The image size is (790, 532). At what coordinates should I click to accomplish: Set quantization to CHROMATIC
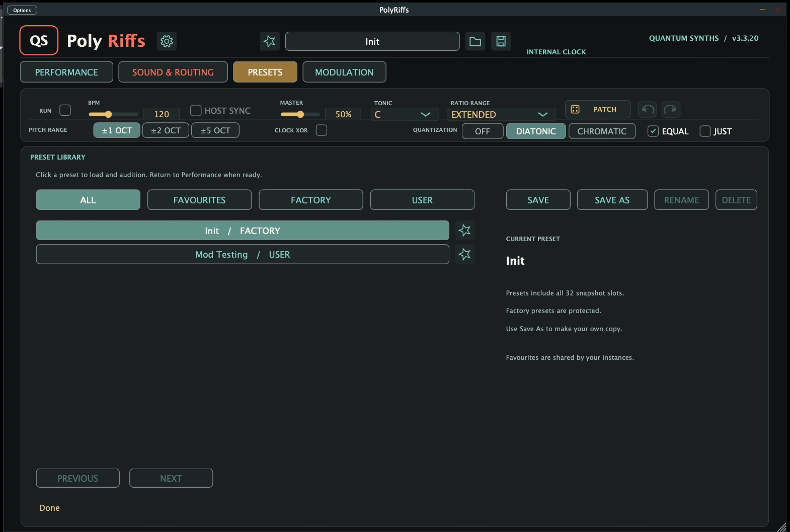[x=602, y=131]
